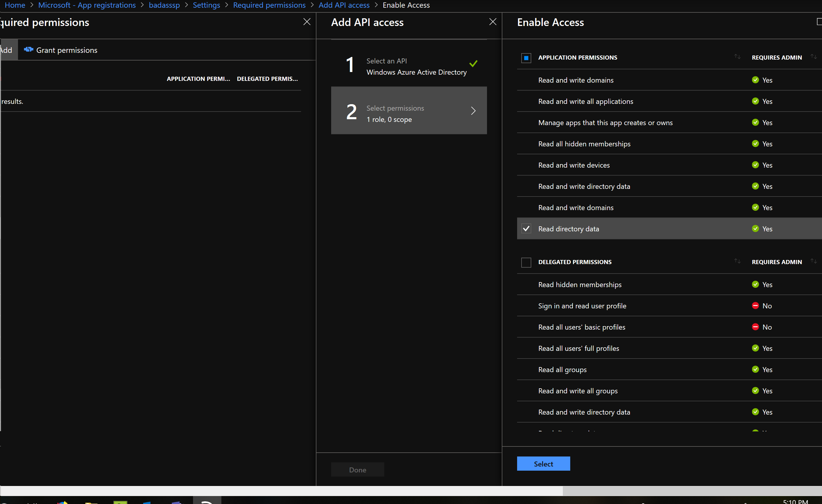Navigate to Home via the breadcrumb
822x504 pixels.
pyautogui.click(x=15, y=5)
